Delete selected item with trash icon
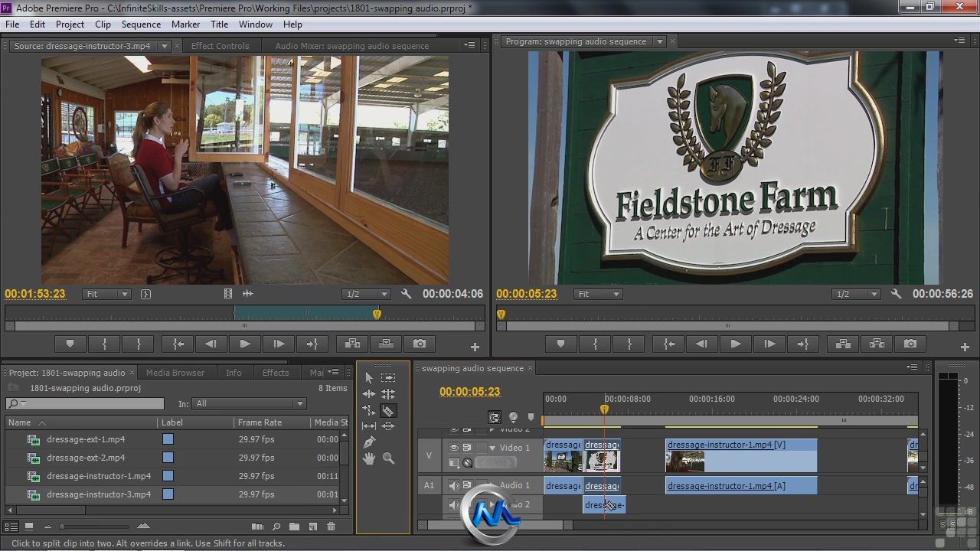The image size is (980, 551). [x=331, y=527]
